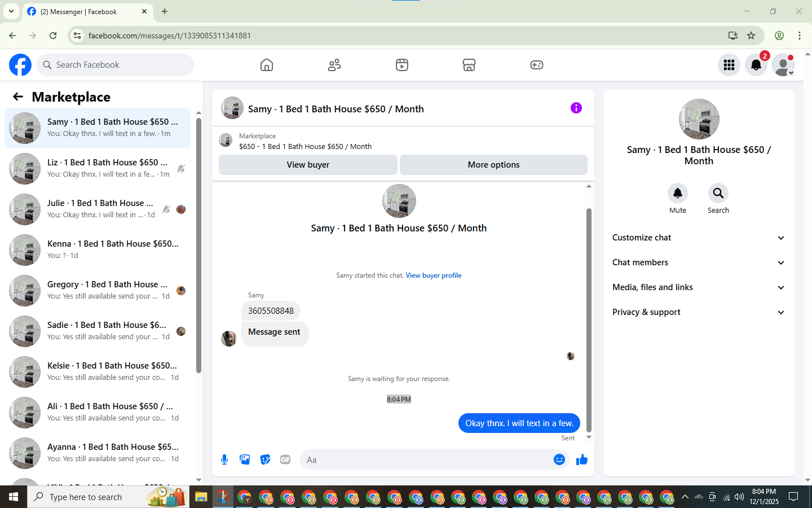812x508 pixels.
Task: Open the Gregory conversation
Action: point(97,291)
